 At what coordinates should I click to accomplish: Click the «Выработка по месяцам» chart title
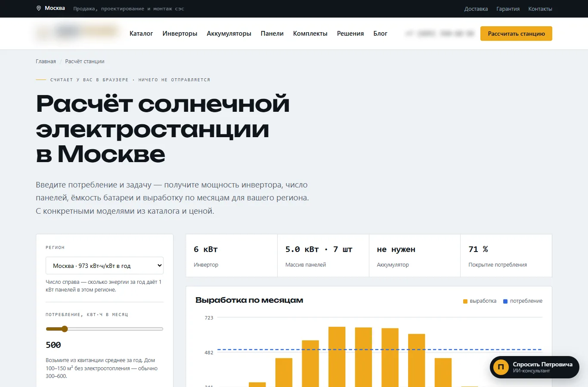point(249,300)
